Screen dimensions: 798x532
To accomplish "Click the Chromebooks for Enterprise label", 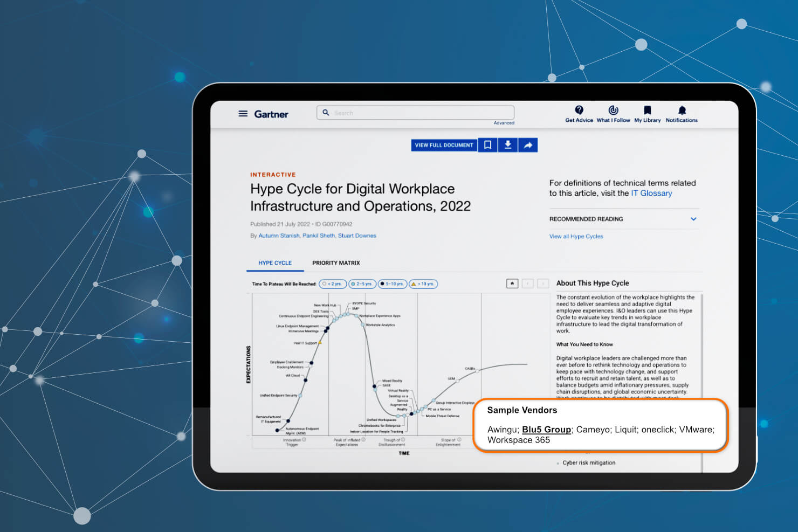I will [380, 426].
